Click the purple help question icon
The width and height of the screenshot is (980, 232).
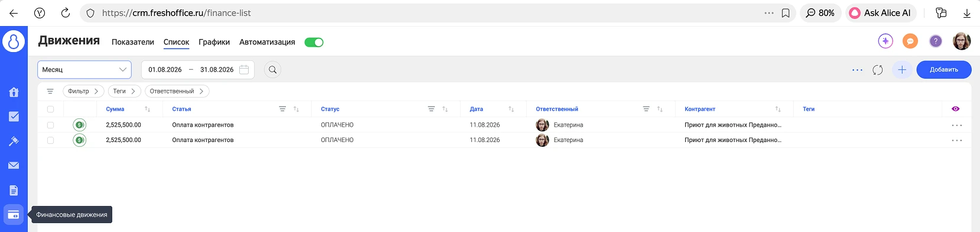click(936, 41)
